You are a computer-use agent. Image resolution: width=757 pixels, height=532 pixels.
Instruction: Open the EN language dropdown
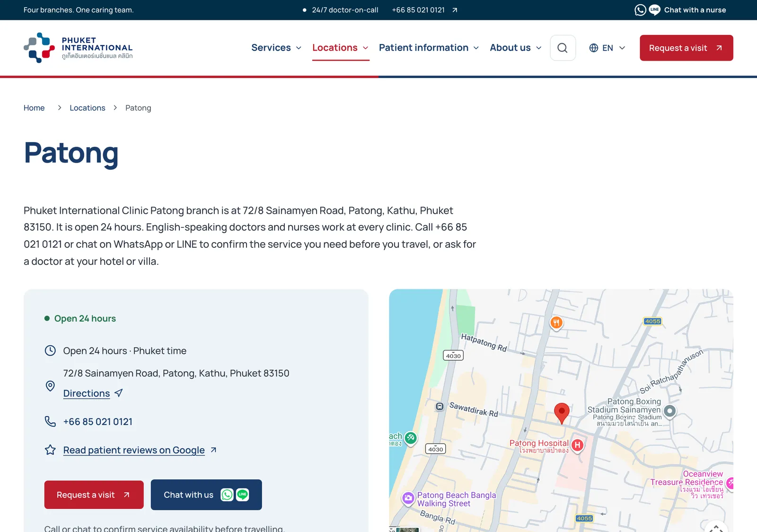point(607,48)
